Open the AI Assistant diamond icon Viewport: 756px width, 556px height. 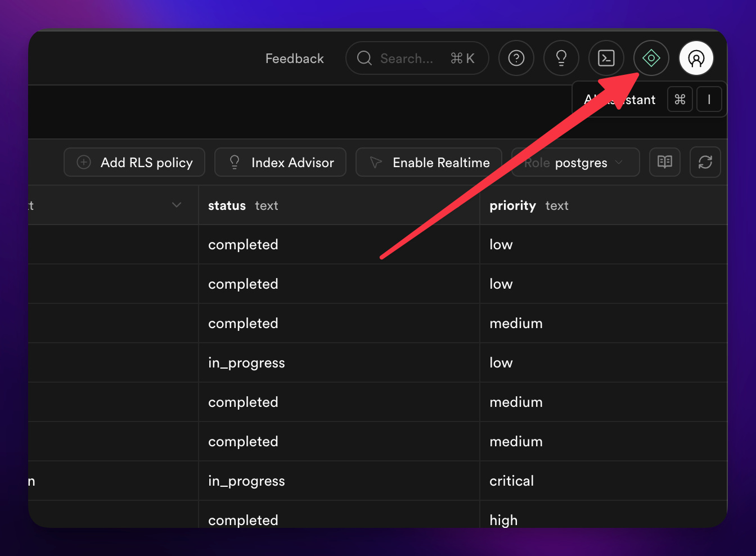coord(651,58)
